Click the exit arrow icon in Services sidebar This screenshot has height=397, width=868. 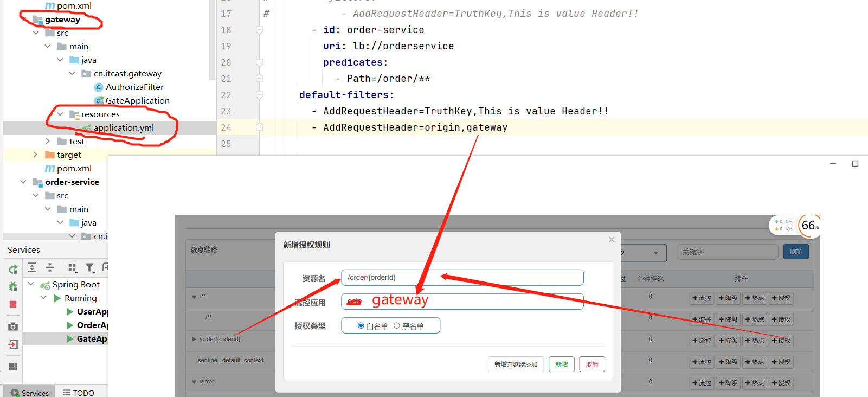(x=14, y=344)
